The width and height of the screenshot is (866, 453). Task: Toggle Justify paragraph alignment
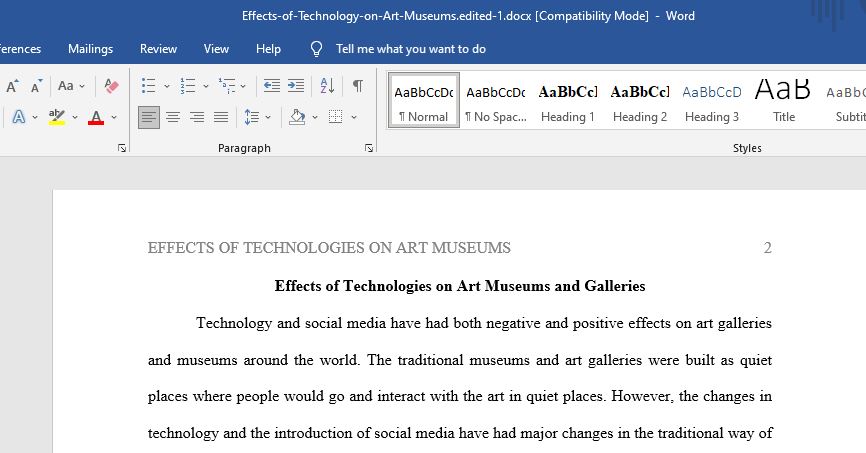coord(221,117)
